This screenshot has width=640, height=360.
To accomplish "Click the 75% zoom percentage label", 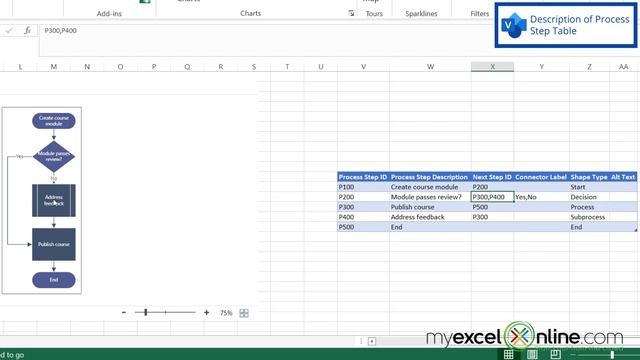I will [226, 313].
